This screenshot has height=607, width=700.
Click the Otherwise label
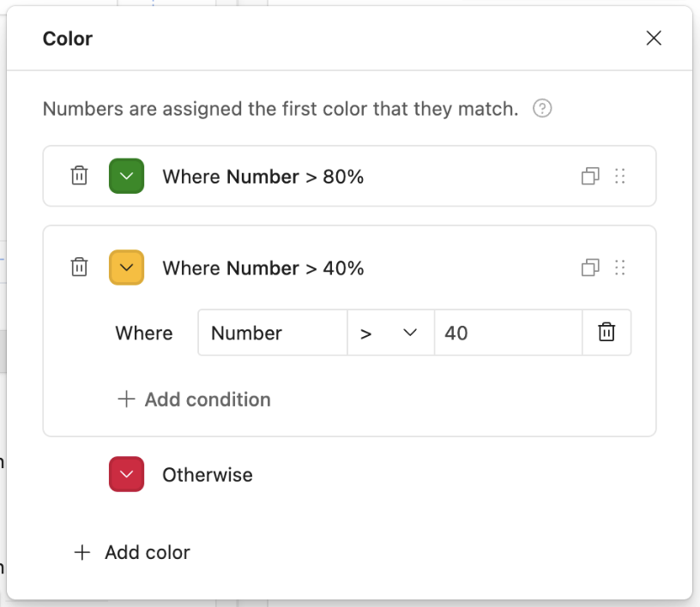208,475
